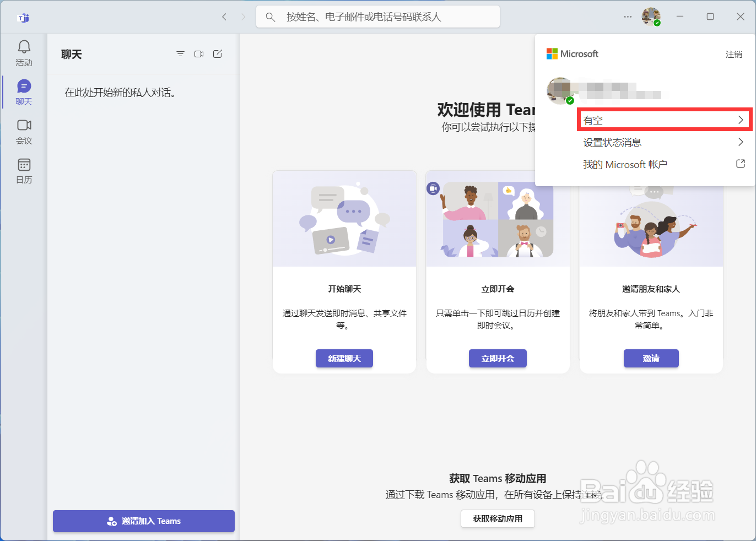Click 获取 Teams 移动应用 heading
The image size is (756, 541).
(x=498, y=478)
